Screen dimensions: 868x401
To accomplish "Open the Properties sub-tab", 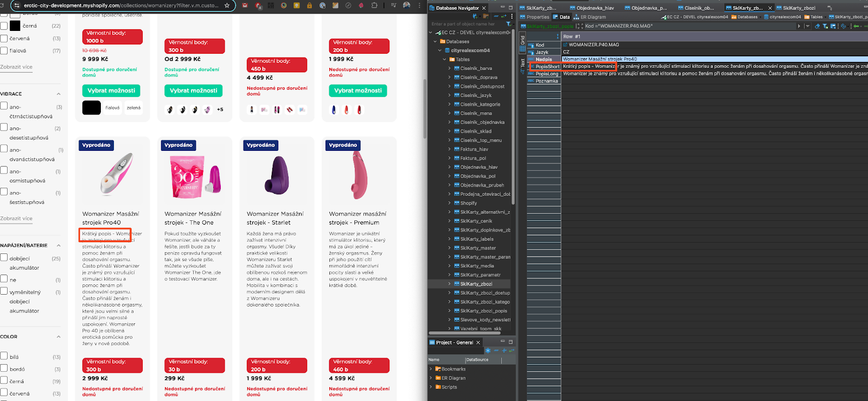I will (534, 17).
